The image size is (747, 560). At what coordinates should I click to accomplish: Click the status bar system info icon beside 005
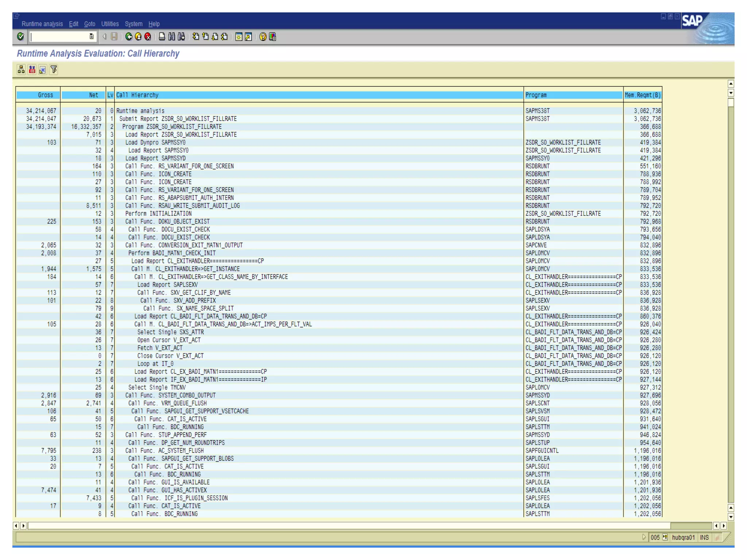coord(665,537)
